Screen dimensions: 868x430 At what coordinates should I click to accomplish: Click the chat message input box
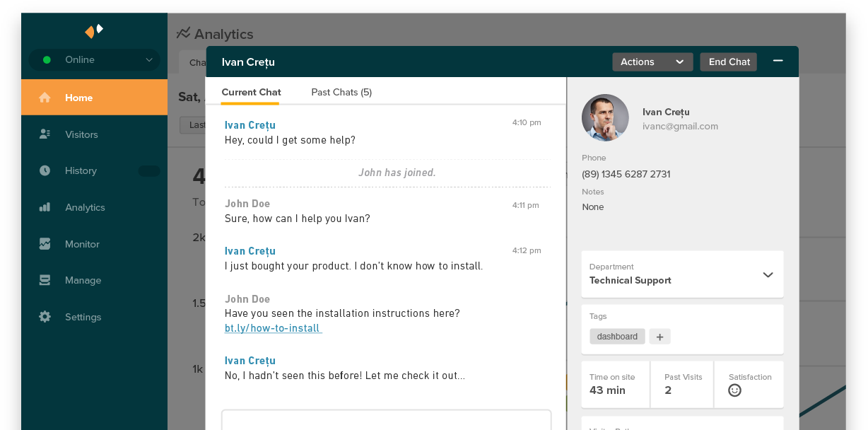pyautogui.click(x=386, y=419)
